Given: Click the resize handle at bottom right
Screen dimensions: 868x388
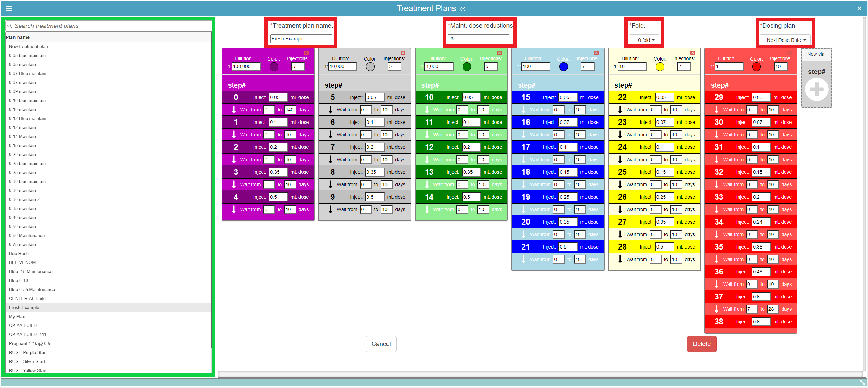Looking at the screenshot, I should click(x=862, y=382).
